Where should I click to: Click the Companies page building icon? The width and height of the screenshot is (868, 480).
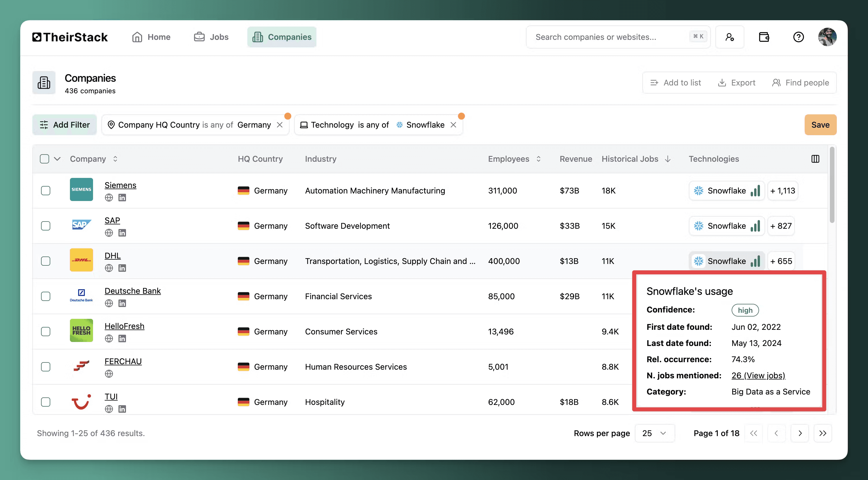pos(44,83)
